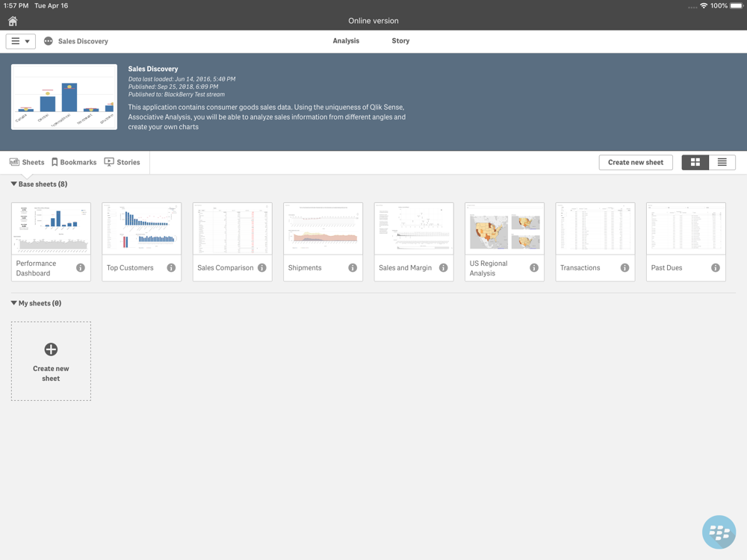
Task: Show info for Past Dues sheet
Action: tap(716, 267)
